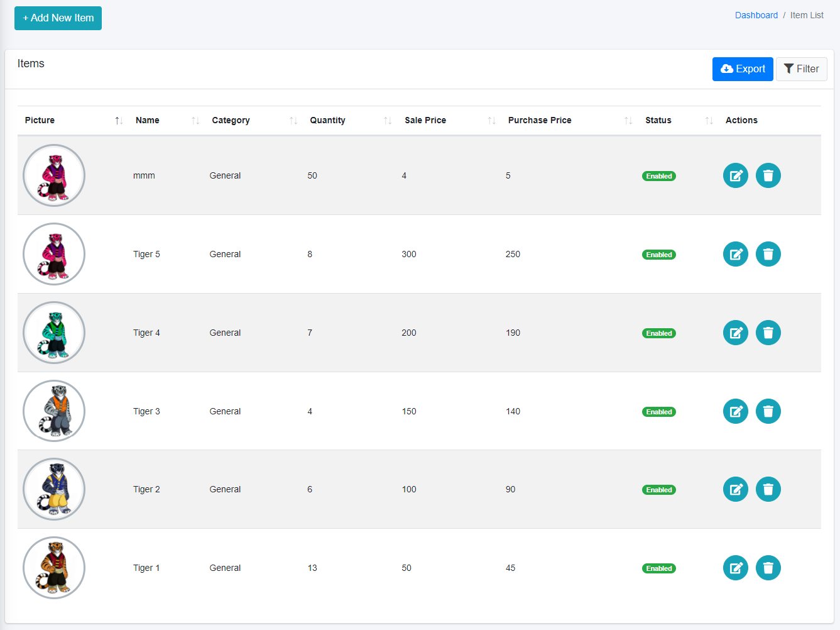Click the Enabled badge for Tiger 3
Viewport: 840px width, 630px height.
(x=658, y=412)
